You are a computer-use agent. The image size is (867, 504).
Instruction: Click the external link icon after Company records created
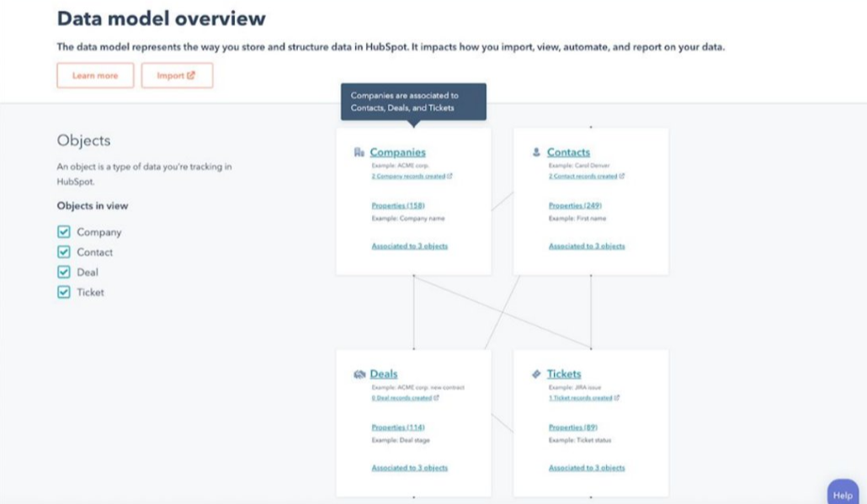tap(449, 177)
